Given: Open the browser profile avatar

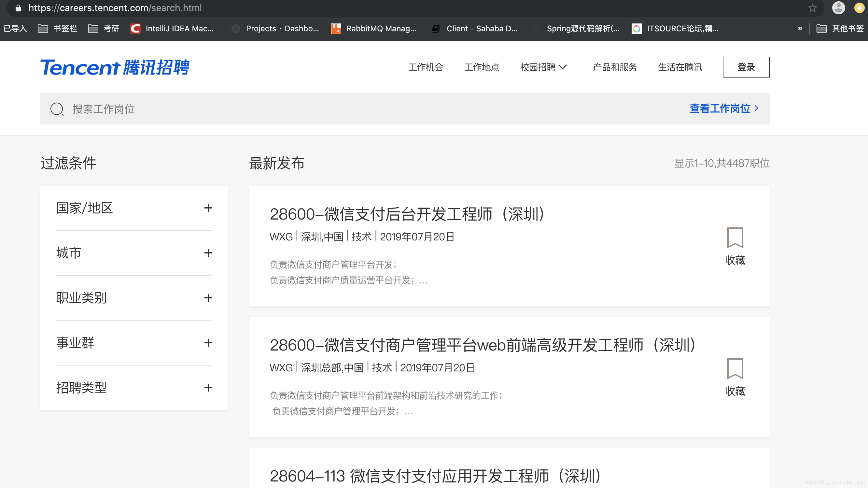Looking at the screenshot, I should [838, 8].
